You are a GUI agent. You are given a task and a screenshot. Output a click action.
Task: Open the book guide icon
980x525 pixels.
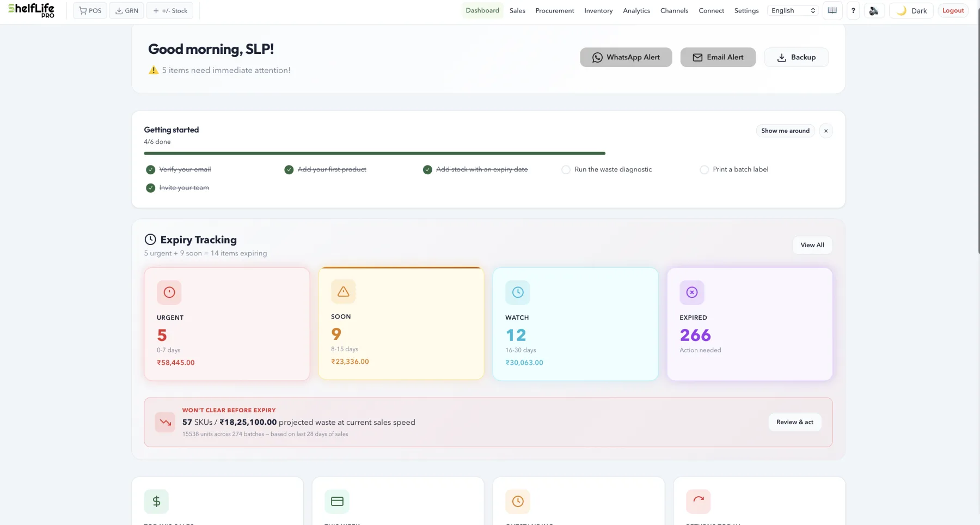[832, 10]
